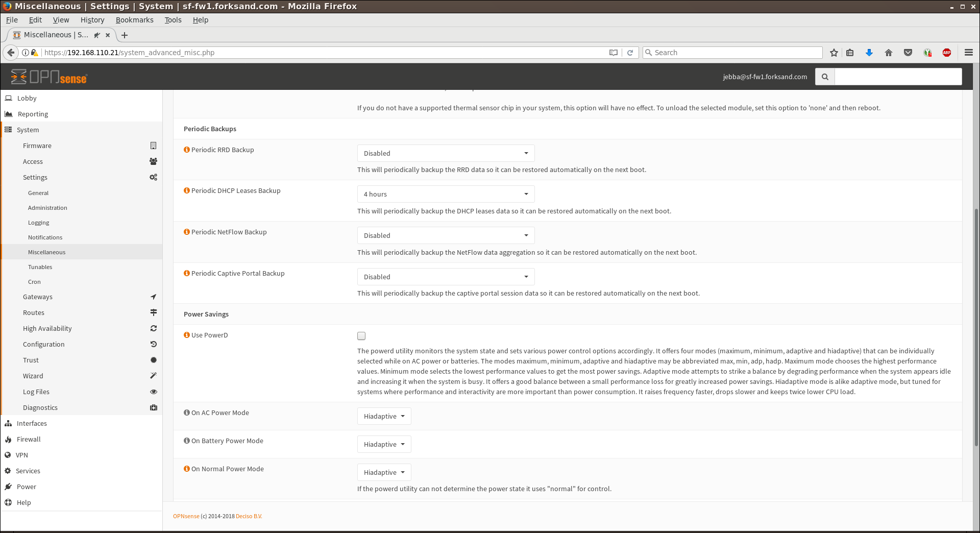Open Tunables settings in sidebar
Screen dimensions: 980x533
(x=40, y=267)
